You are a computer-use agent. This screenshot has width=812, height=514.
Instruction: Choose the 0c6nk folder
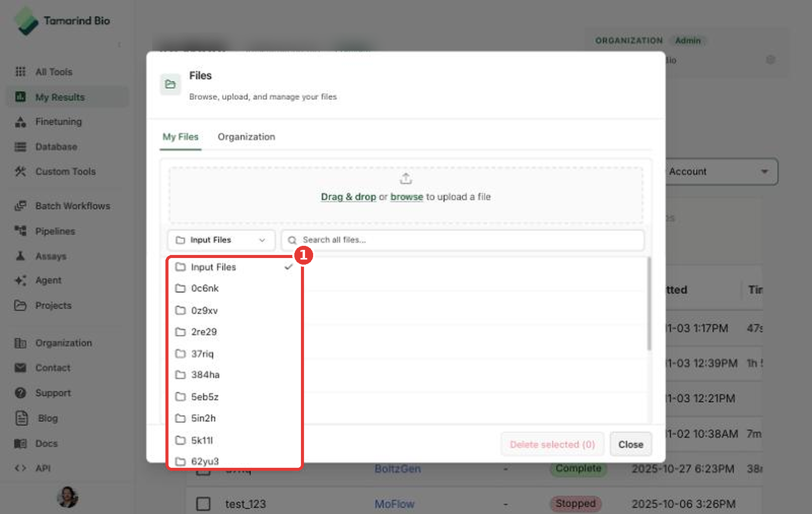click(x=234, y=288)
